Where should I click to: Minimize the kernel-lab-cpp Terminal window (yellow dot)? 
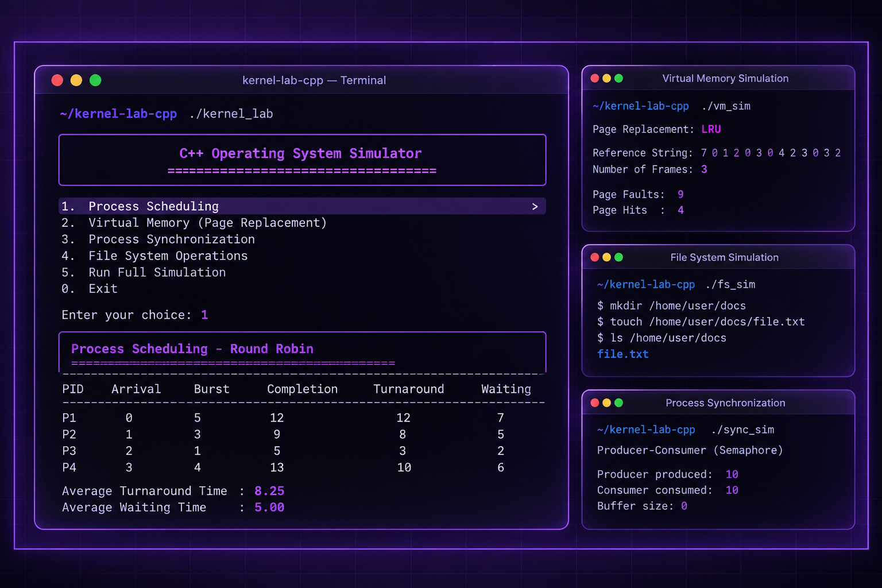76,80
